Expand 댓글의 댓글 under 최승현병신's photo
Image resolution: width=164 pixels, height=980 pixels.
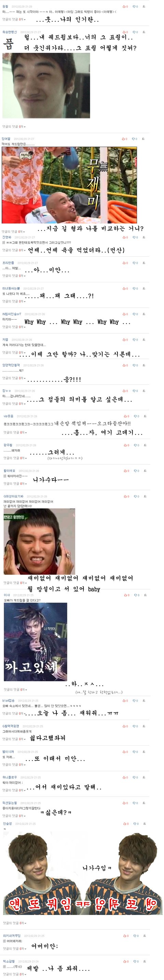point(14,127)
